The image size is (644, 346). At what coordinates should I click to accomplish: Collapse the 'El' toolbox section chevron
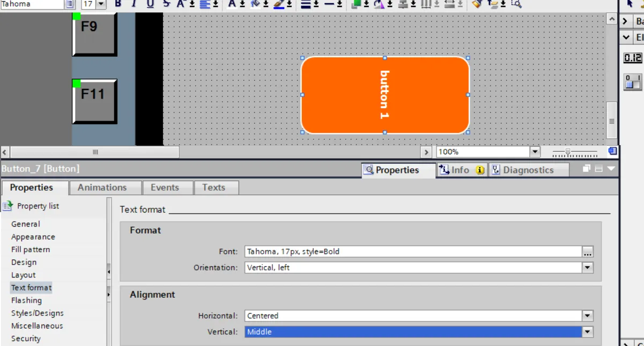(626, 37)
